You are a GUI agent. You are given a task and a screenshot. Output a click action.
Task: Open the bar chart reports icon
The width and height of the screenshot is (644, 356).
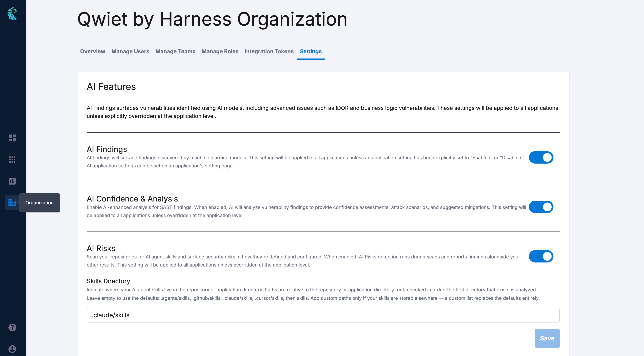pyautogui.click(x=12, y=181)
